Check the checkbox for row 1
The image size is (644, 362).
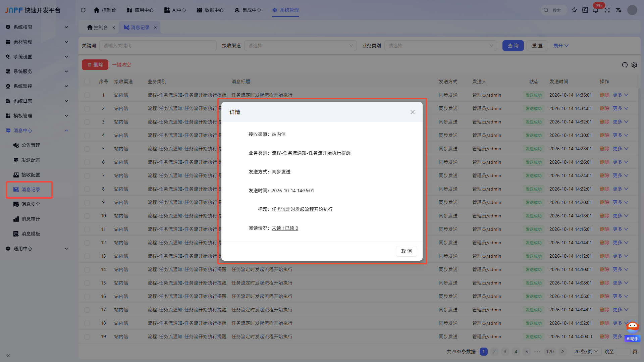coord(87,95)
